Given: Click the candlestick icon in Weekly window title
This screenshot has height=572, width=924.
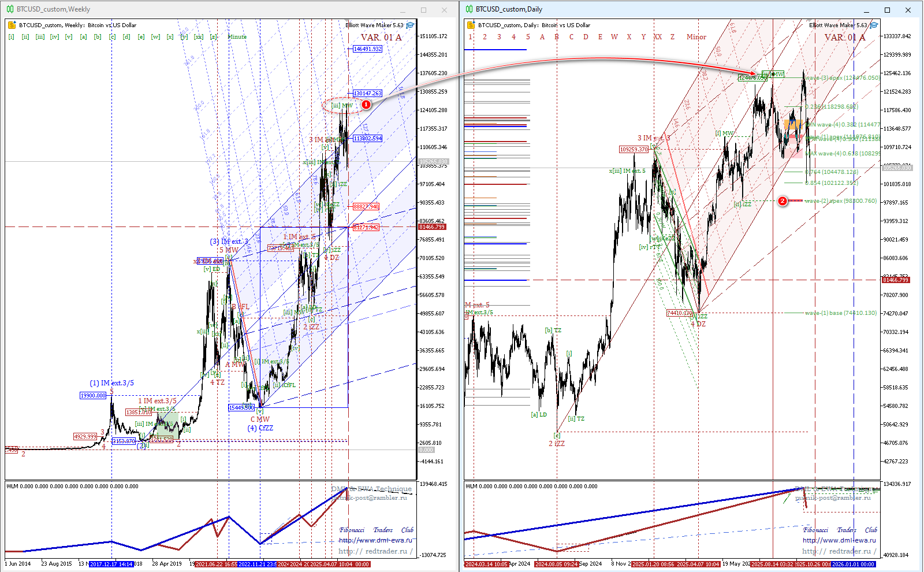Looking at the screenshot, I should pyautogui.click(x=10, y=9).
